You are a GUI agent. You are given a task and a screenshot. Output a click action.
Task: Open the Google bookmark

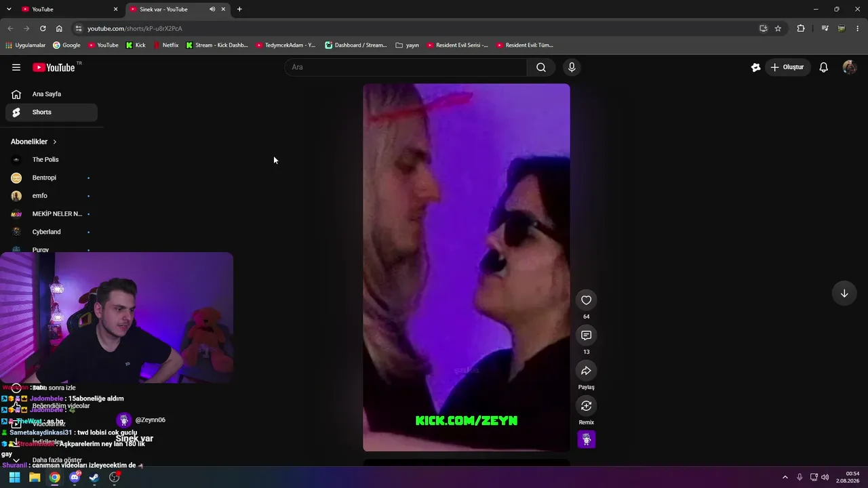pyautogui.click(x=67, y=45)
